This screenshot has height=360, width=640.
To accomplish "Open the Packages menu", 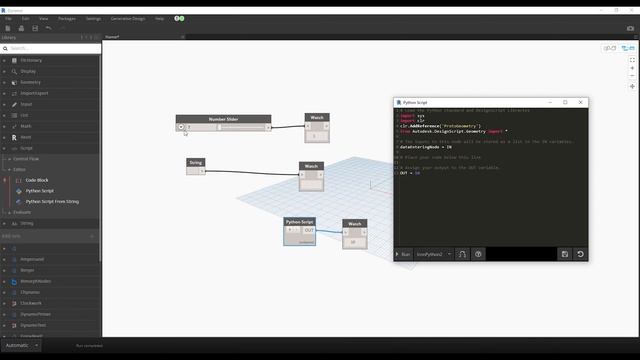I will coord(67,19).
